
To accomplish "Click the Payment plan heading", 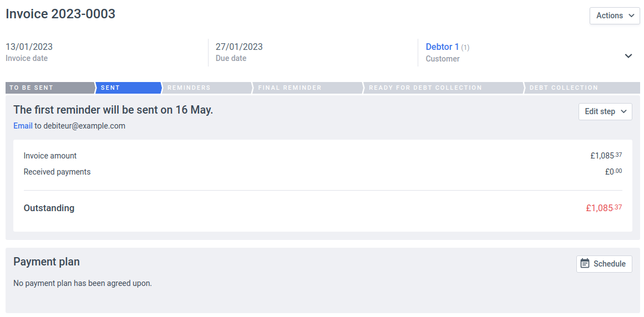I will coord(47,262).
